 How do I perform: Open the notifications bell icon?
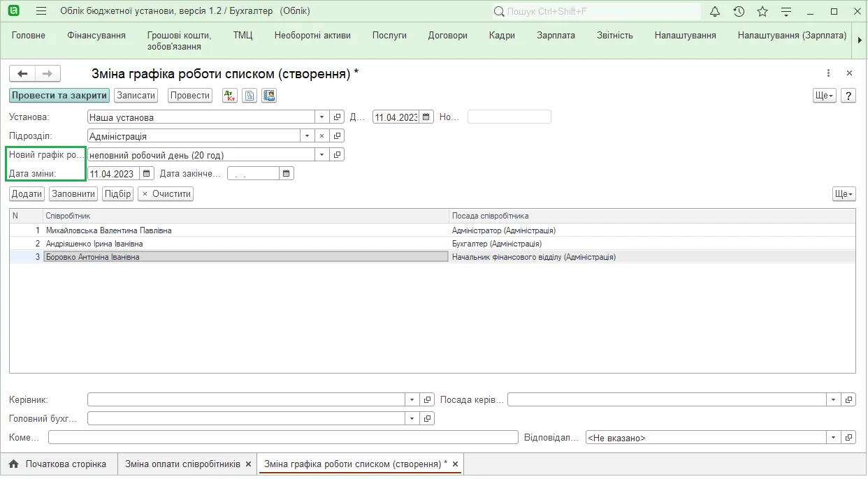[715, 11]
